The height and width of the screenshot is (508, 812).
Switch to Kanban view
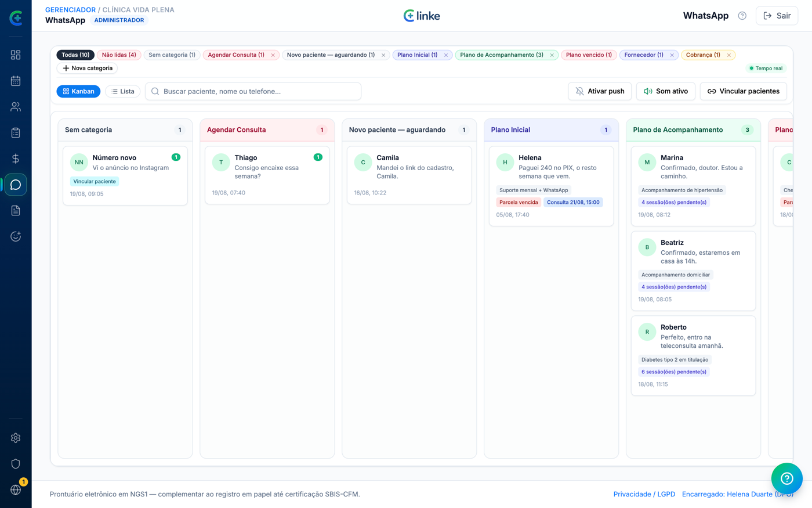point(78,91)
